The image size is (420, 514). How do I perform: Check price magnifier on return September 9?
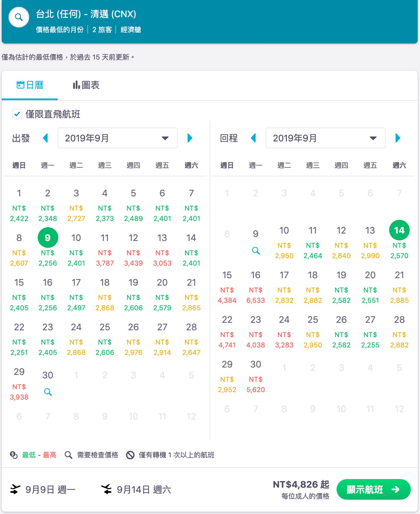pyautogui.click(x=256, y=250)
